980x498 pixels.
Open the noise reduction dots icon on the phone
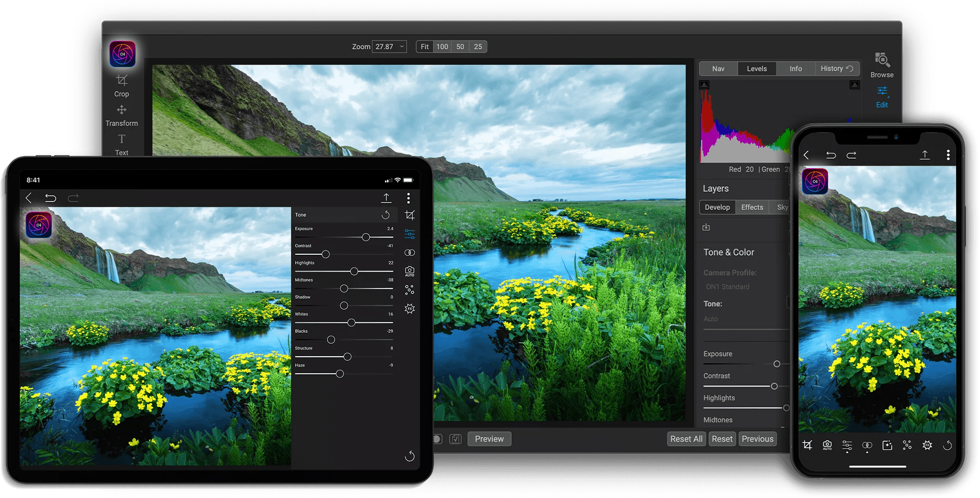pyautogui.click(x=907, y=445)
